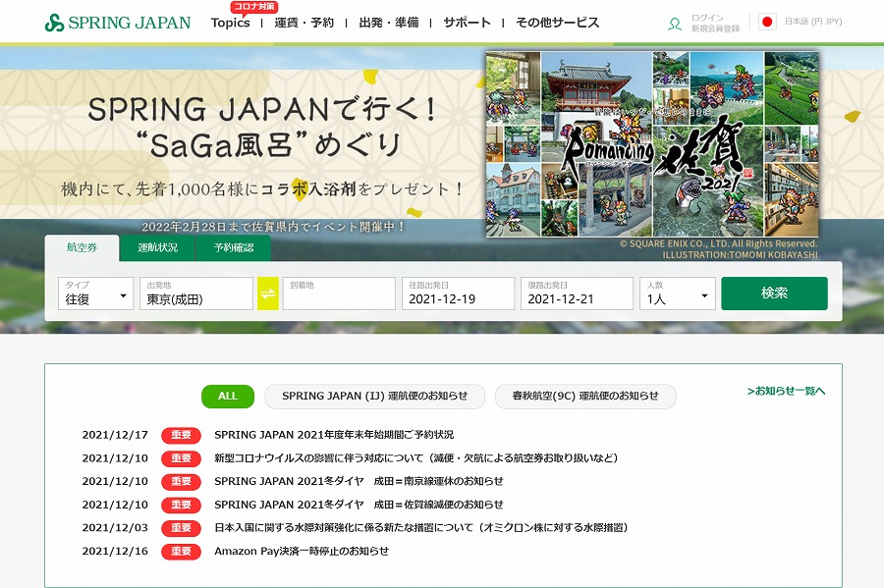884x588 pixels.
Task: Click the ログイン link
Action: pyautogui.click(x=707, y=18)
